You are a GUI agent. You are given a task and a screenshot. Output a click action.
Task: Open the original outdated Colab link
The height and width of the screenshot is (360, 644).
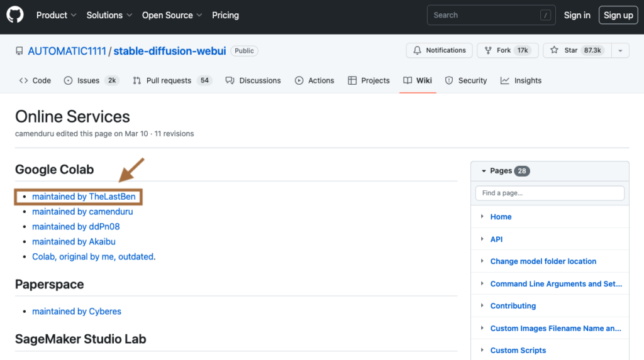click(x=93, y=256)
